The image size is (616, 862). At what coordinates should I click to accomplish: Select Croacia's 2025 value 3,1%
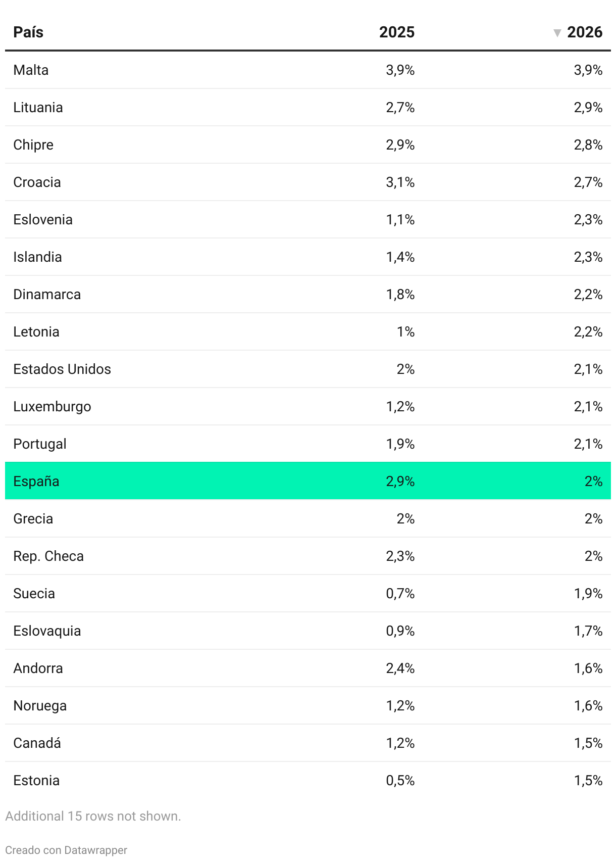click(x=400, y=182)
